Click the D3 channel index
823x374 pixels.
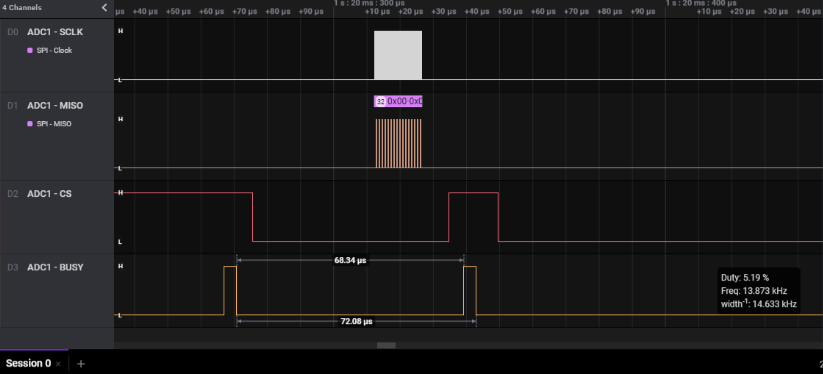pyautogui.click(x=13, y=267)
